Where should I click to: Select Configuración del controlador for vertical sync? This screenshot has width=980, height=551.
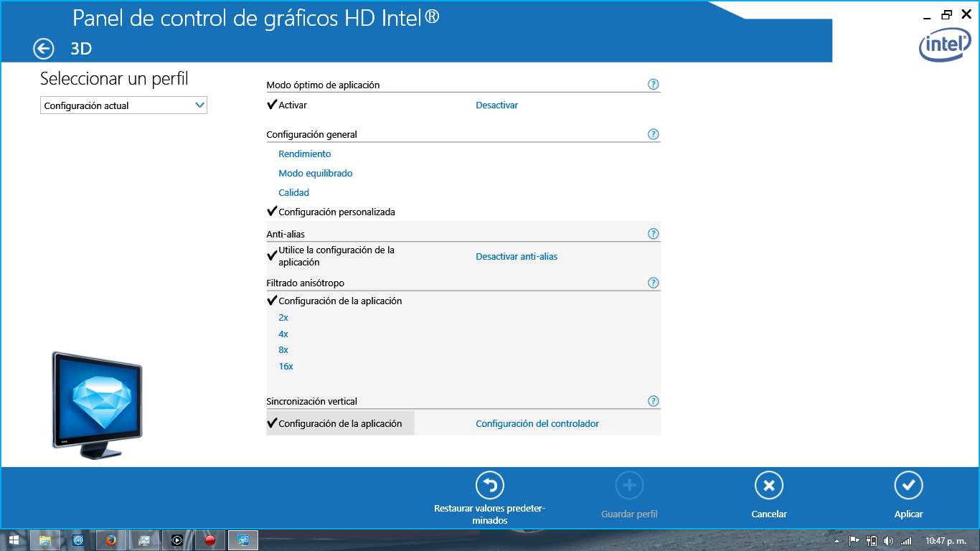click(x=537, y=424)
